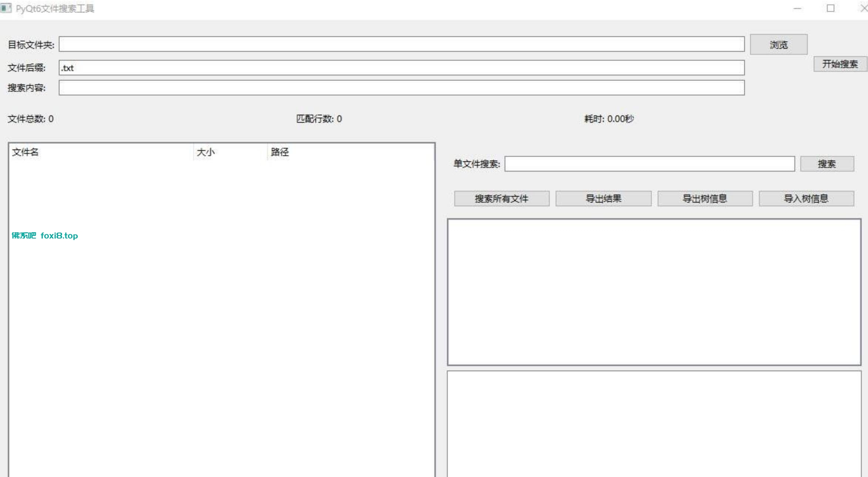Click the 导出结果 export results button
The height and width of the screenshot is (477, 868).
603,199
